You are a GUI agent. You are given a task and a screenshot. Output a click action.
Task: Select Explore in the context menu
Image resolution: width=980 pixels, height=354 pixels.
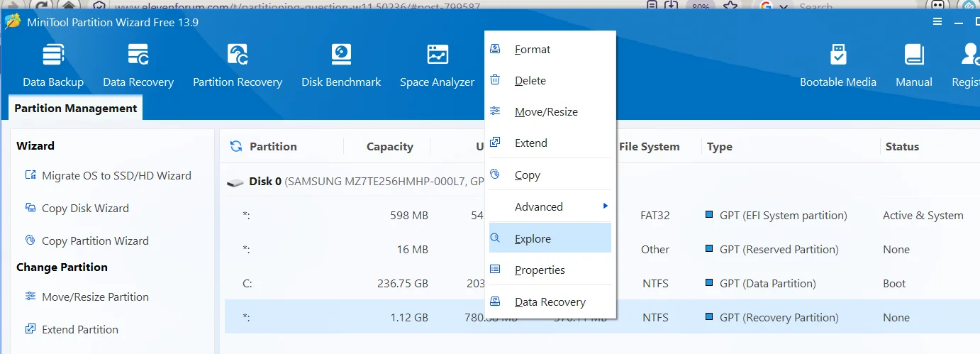pos(550,238)
